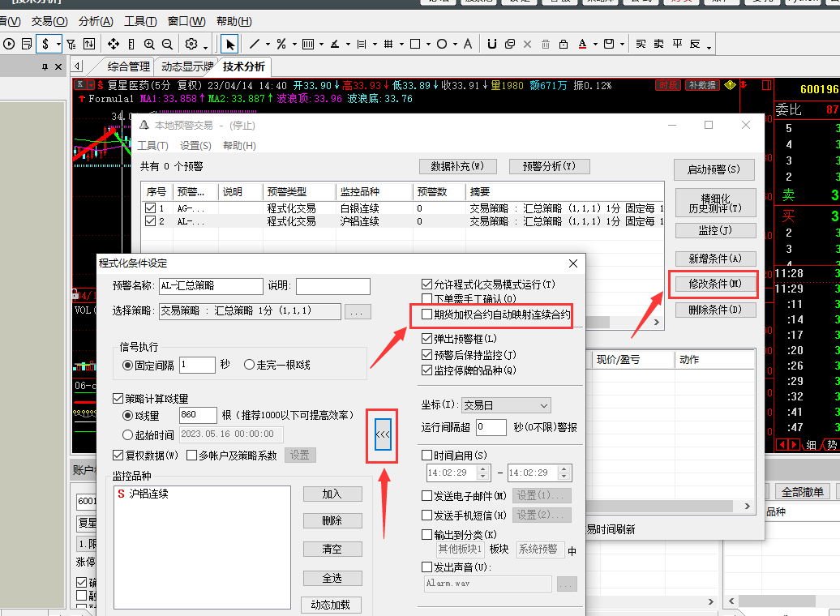This screenshot has height=616, width=840.
Task: Click the four-way move arrows icon
Action: [114, 44]
